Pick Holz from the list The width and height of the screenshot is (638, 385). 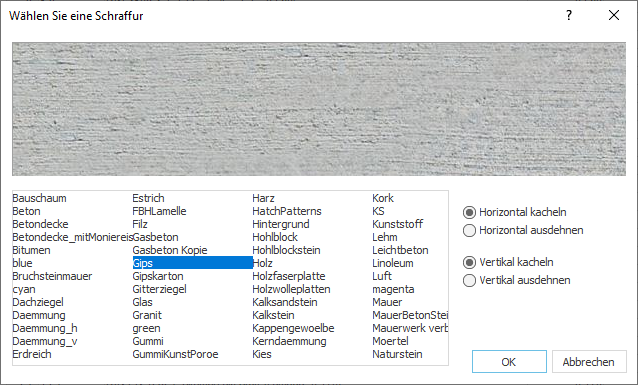[x=263, y=263]
